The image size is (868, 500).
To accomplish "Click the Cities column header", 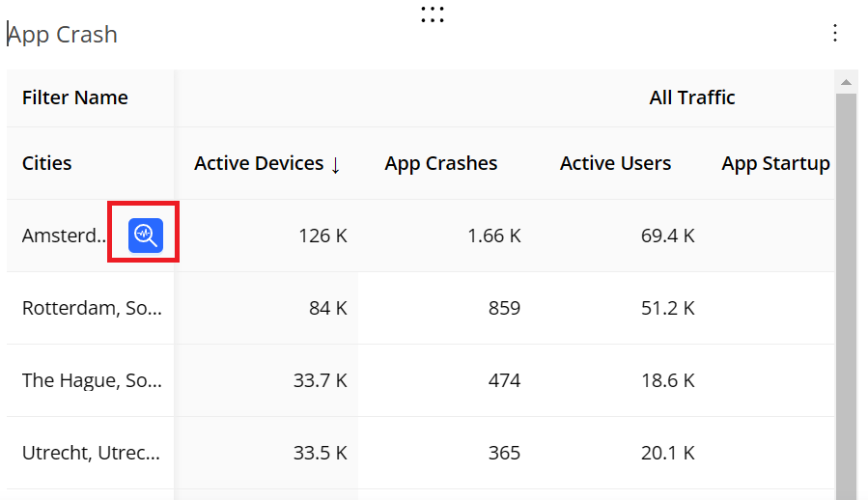I will [x=47, y=163].
